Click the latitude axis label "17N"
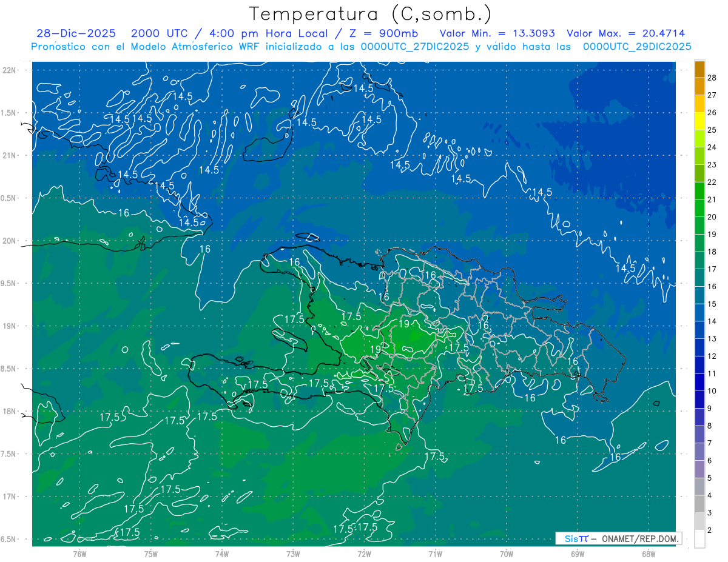 pyautogui.click(x=10, y=497)
